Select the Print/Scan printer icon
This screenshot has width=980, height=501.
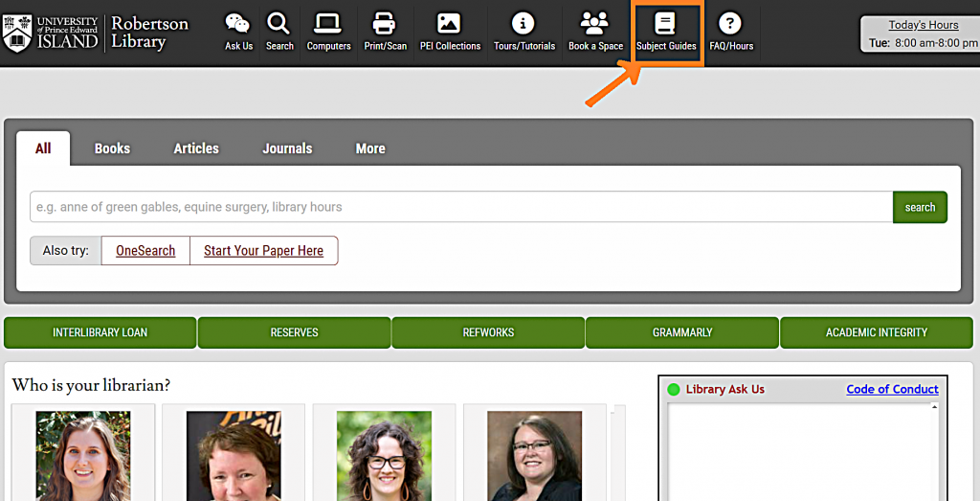point(385,24)
